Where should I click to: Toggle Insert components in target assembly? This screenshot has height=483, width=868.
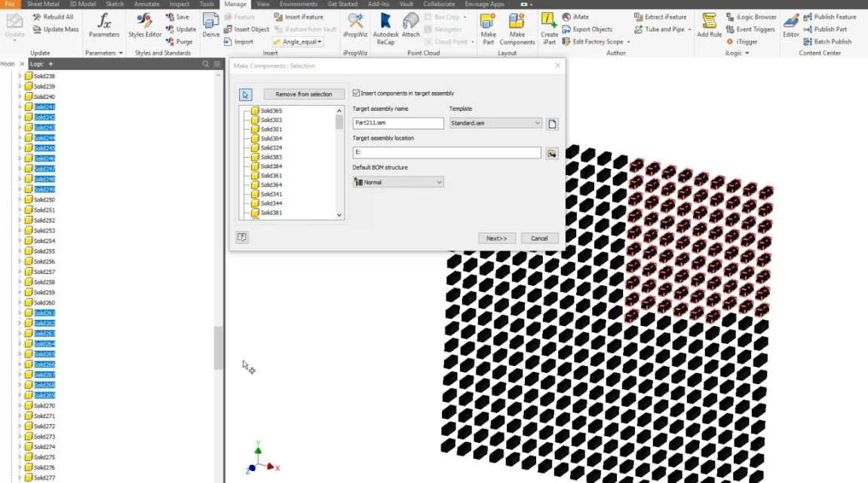pyautogui.click(x=356, y=93)
